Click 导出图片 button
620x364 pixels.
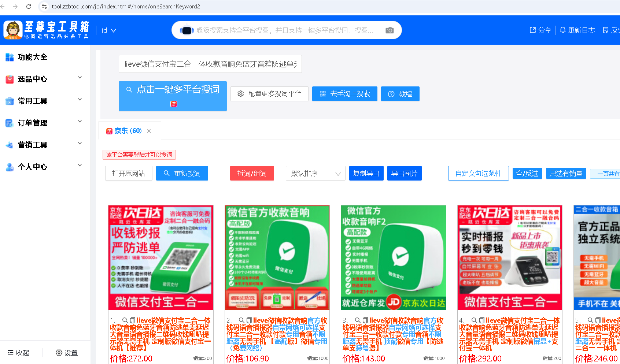pos(405,173)
